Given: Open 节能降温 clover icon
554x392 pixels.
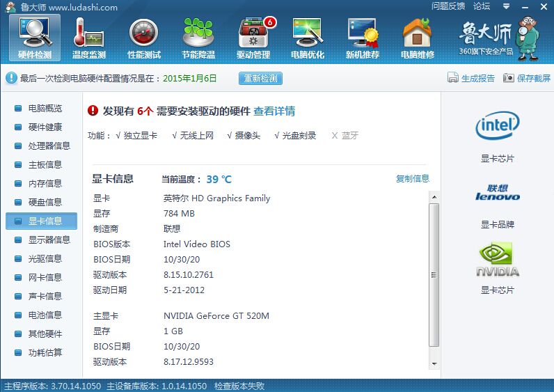Looking at the screenshot, I should (x=198, y=38).
